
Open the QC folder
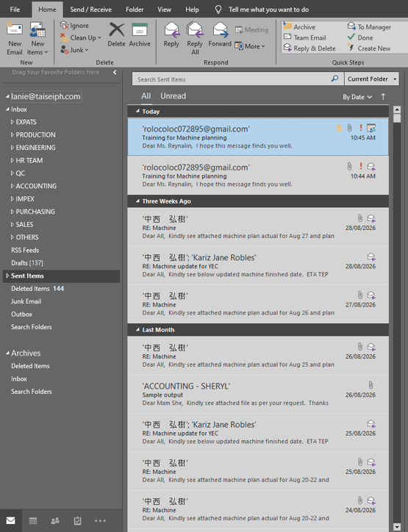coord(21,173)
